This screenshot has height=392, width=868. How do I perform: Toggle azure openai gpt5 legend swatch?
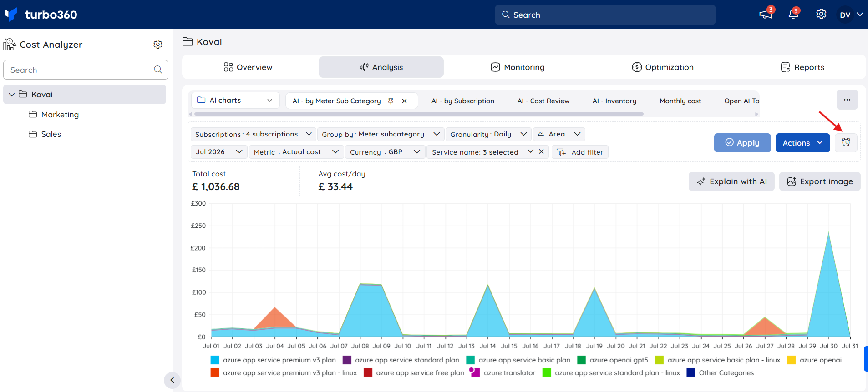click(581, 360)
